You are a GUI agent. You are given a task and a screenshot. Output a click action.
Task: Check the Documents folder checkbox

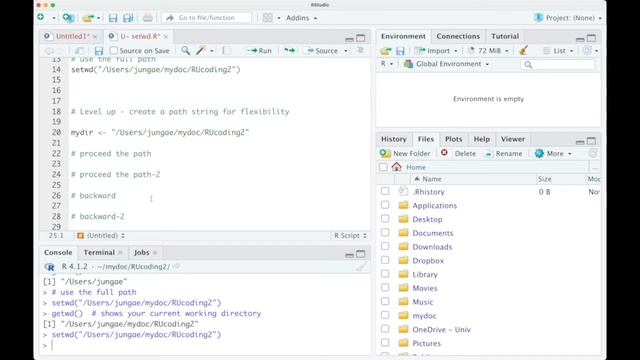[385, 233]
